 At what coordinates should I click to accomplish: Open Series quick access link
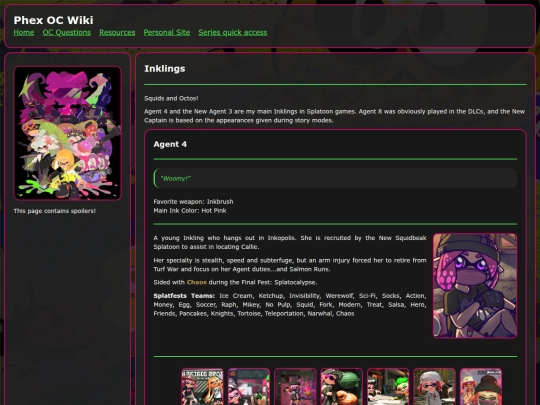click(233, 32)
